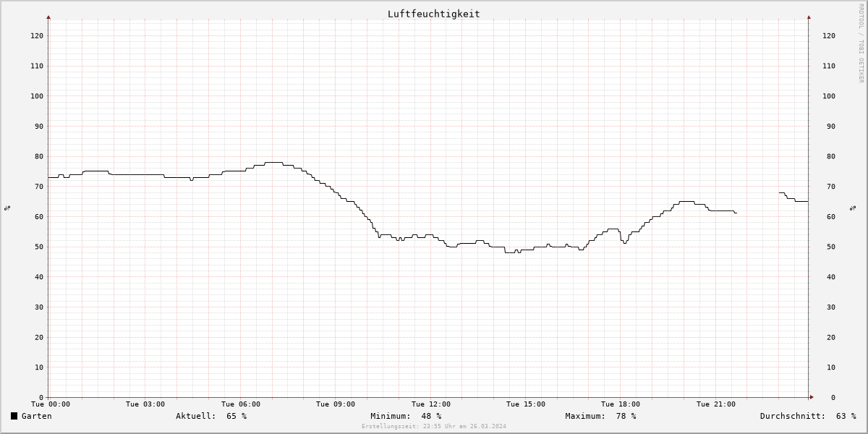The height and width of the screenshot is (434, 868).
Task: Click '80' on the left y-axis
Action: pos(39,156)
